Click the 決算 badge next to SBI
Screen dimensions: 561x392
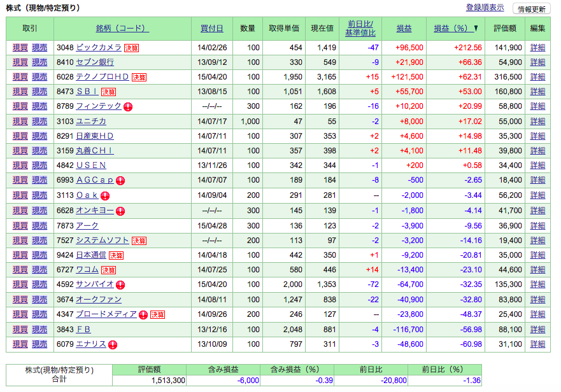point(108,92)
